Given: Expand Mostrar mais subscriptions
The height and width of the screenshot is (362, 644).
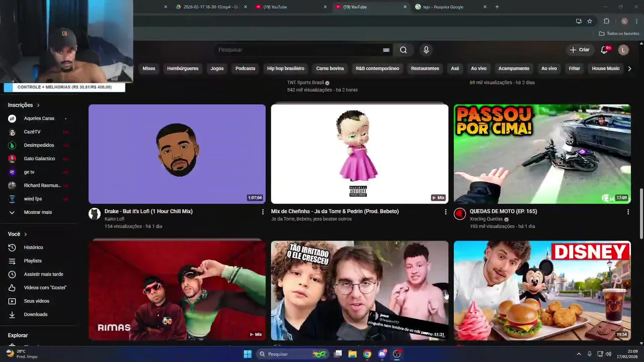Looking at the screenshot, I should click(38, 212).
